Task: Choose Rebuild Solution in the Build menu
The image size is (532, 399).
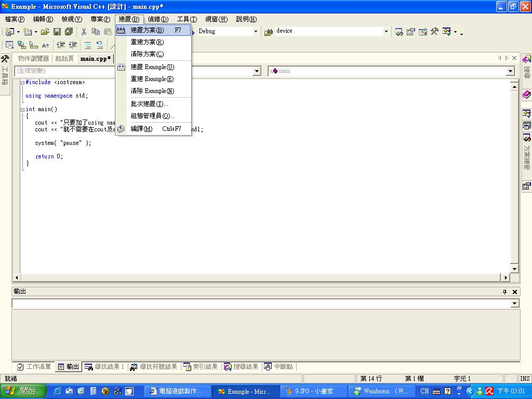Action: click(x=153, y=42)
